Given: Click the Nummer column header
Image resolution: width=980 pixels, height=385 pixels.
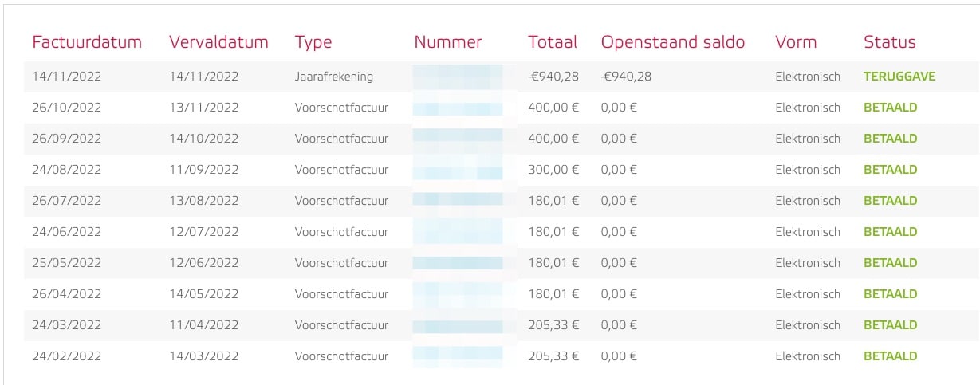Looking at the screenshot, I should click(x=448, y=42).
